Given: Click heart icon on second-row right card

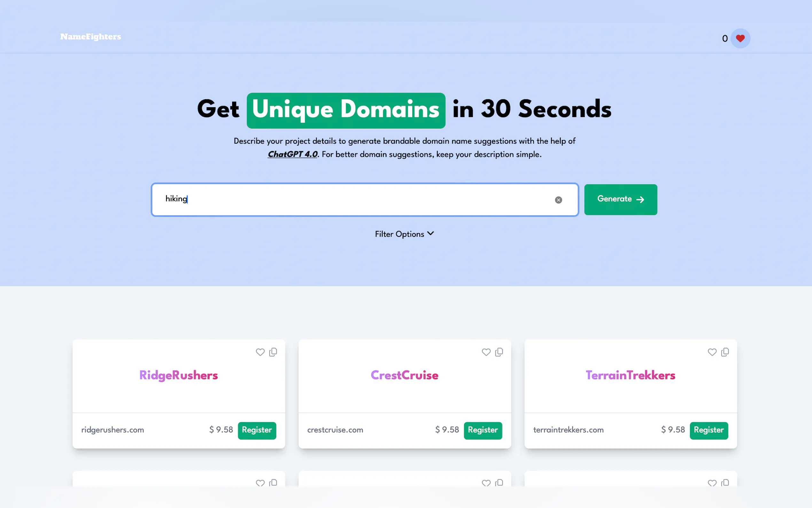Looking at the screenshot, I should [x=712, y=483].
